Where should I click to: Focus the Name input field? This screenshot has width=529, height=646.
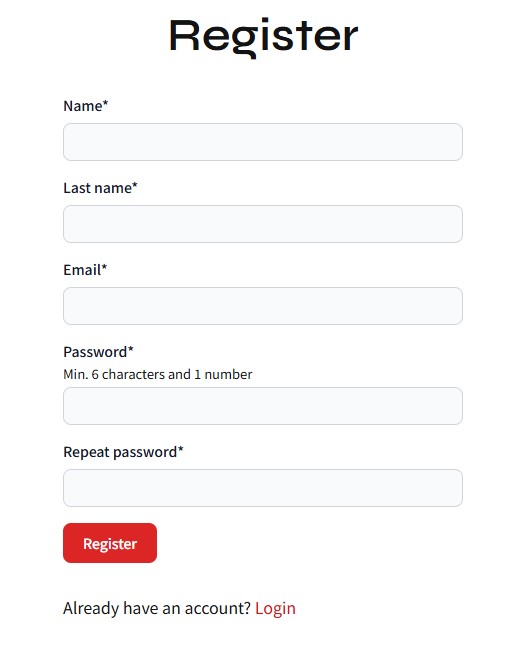point(263,142)
